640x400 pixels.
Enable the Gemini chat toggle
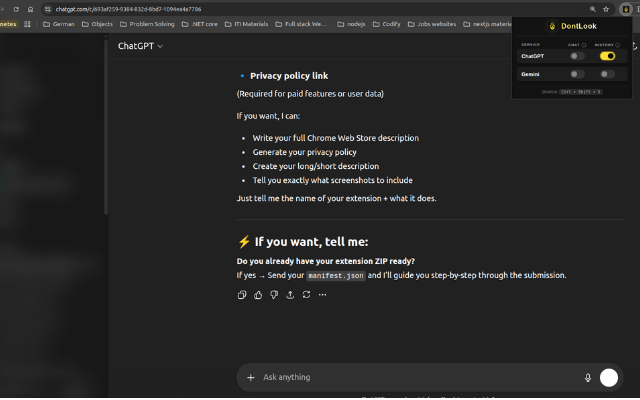click(577, 74)
